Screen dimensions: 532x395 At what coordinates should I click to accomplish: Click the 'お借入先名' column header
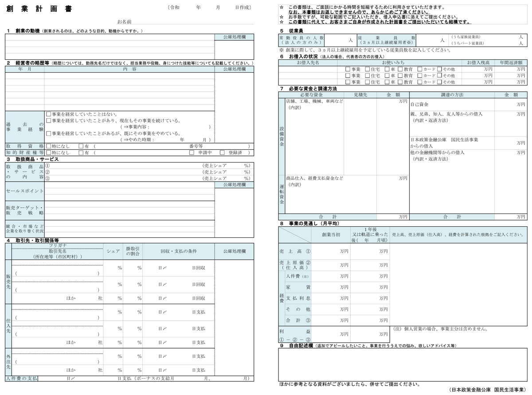308,63
